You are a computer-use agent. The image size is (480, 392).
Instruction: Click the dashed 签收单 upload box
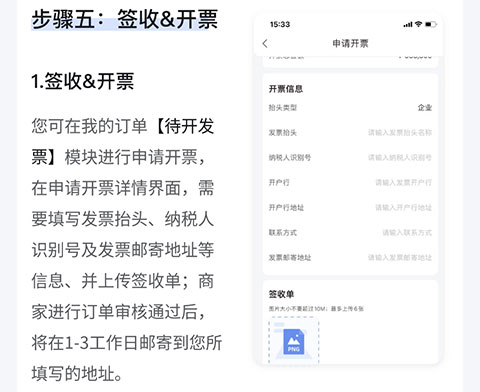pyautogui.click(x=294, y=341)
